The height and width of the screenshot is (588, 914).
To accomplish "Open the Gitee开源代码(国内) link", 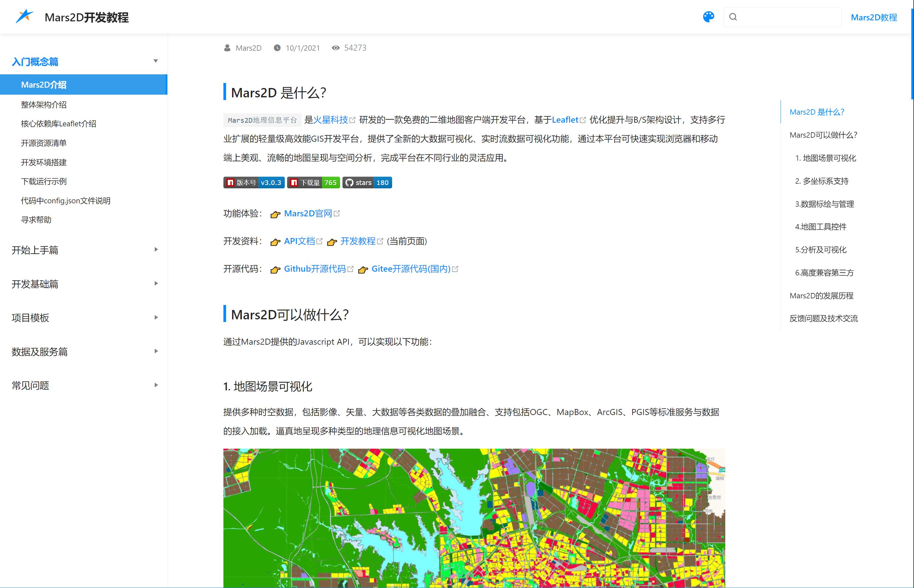I will (411, 269).
